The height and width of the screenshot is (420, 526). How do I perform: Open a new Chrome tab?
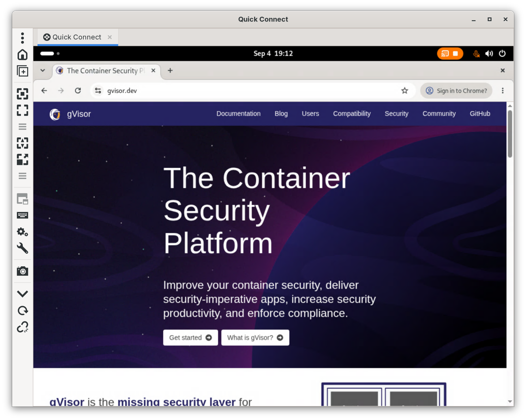[170, 71]
